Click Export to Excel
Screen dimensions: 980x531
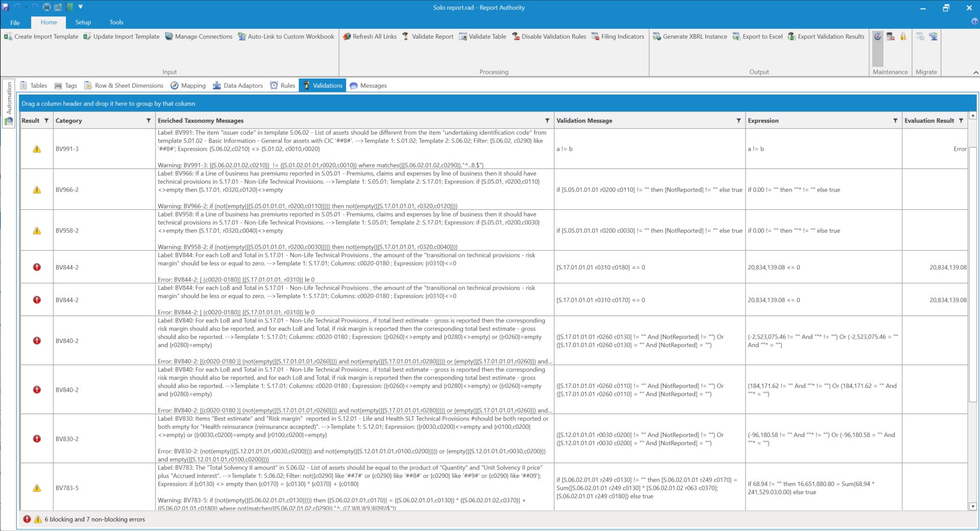click(x=757, y=37)
